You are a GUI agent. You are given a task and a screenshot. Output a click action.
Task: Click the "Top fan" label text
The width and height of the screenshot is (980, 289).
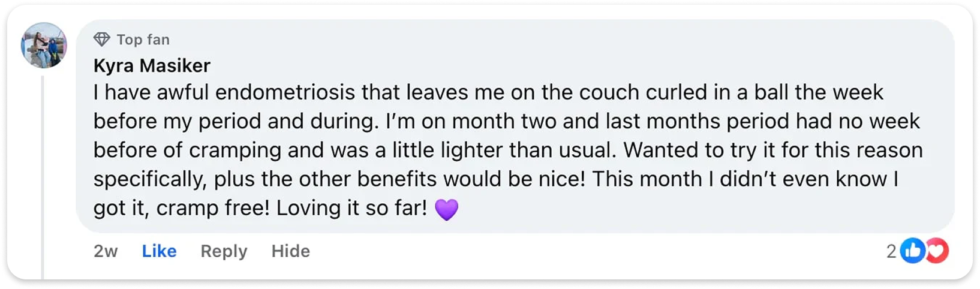coord(143,40)
